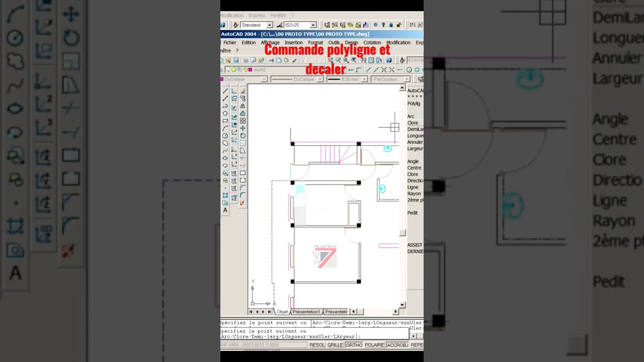Toggle the POLAIRE tracking button
Image resolution: width=644 pixels, height=362 pixels.
coord(374,345)
